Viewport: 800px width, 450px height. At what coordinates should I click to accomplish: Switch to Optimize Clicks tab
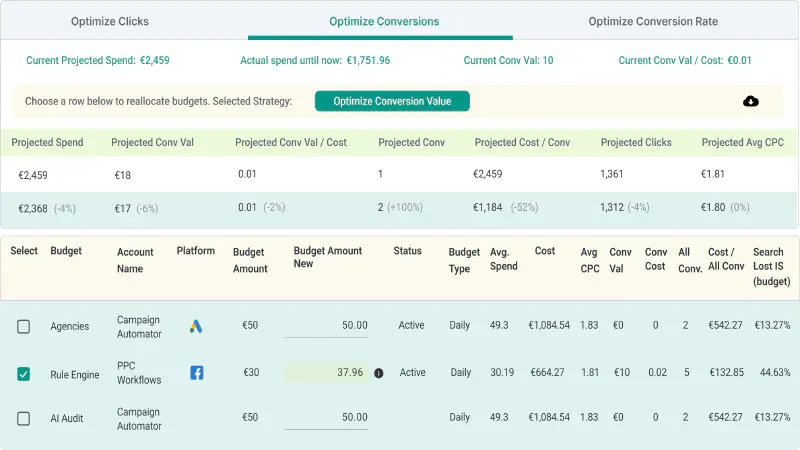tap(110, 21)
